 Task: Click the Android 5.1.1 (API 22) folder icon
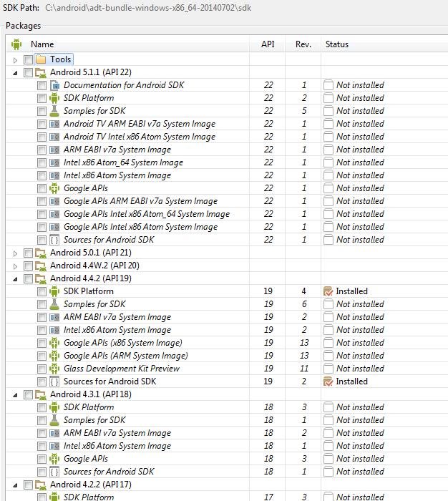coord(41,72)
